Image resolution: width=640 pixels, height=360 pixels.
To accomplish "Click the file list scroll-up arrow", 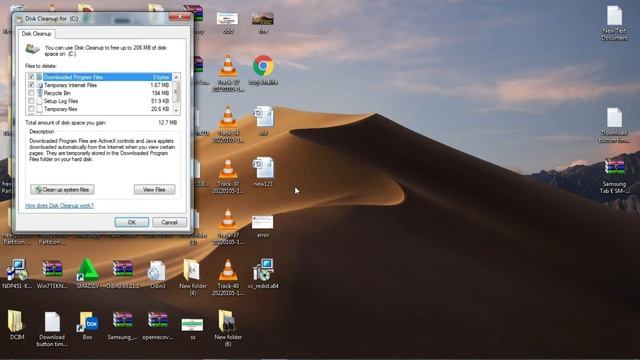I will point(176,77).
